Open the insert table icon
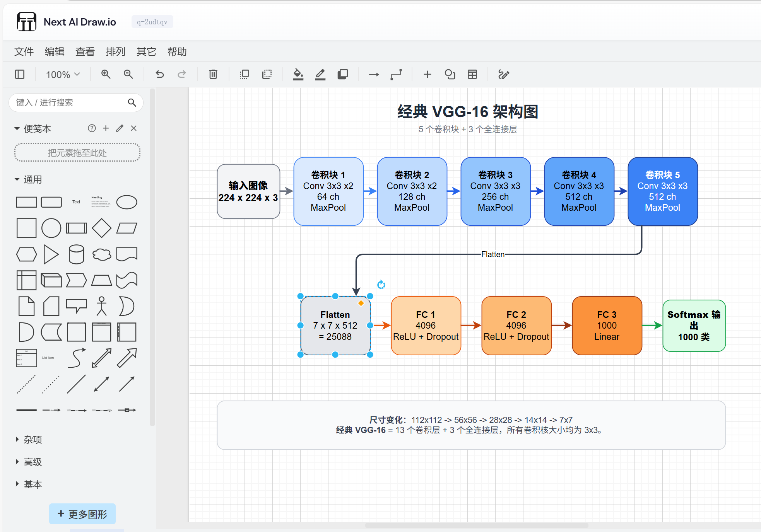Image resolution: width=761 pixels, height=532 pixels. (472, 74)
